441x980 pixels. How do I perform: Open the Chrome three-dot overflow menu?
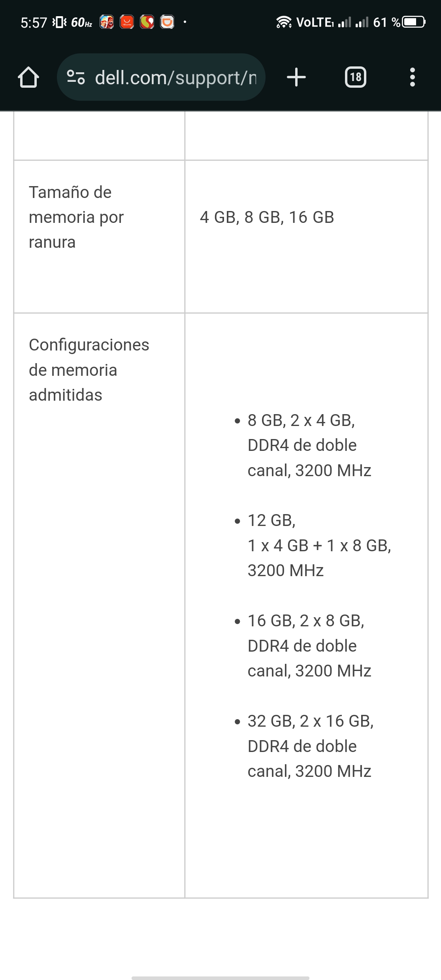(x=412, y=77)
